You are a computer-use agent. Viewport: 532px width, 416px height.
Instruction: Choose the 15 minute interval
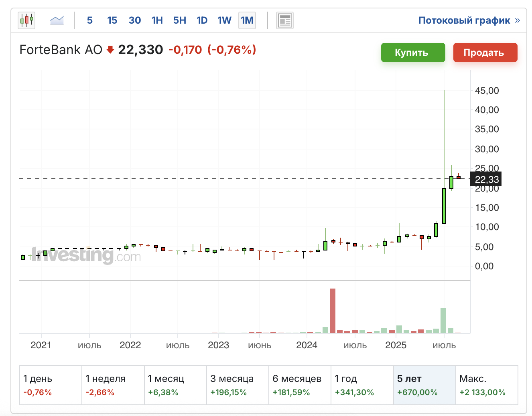tap(112, 20)
